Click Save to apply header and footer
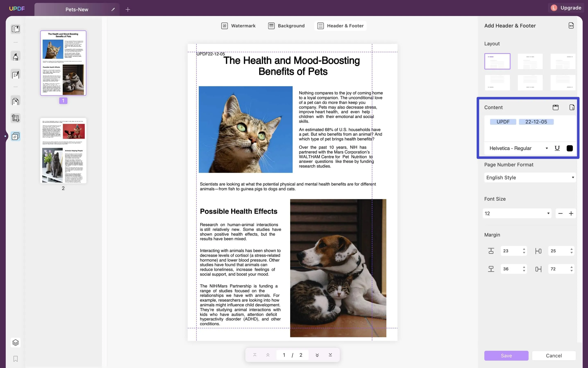 [x=506, y=355]
